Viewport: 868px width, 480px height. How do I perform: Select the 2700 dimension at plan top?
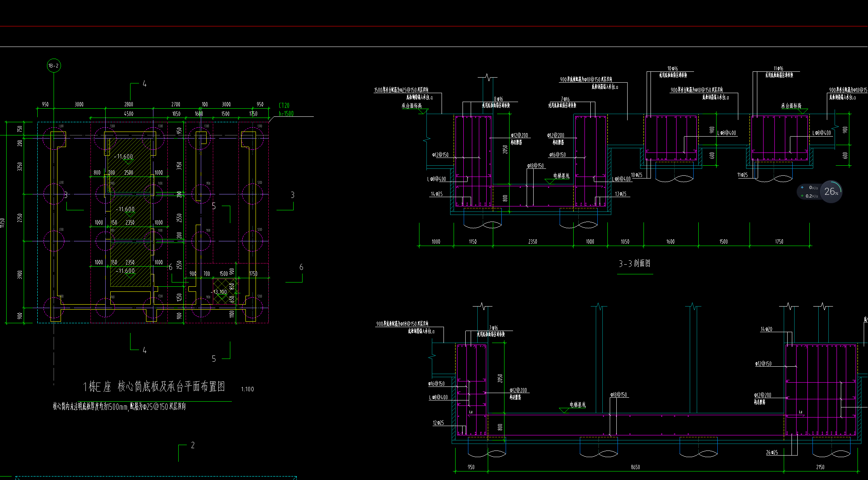[x=176, y=104]
